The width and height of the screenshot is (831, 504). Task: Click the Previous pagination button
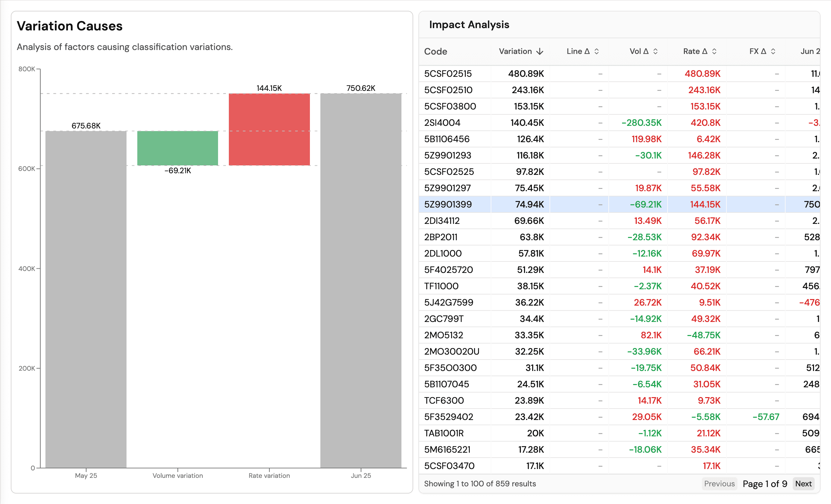pyautogui.click(x=720, y=483)
